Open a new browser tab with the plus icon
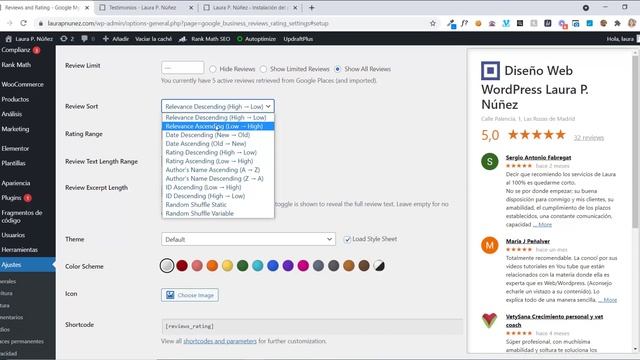 (311, 7)
